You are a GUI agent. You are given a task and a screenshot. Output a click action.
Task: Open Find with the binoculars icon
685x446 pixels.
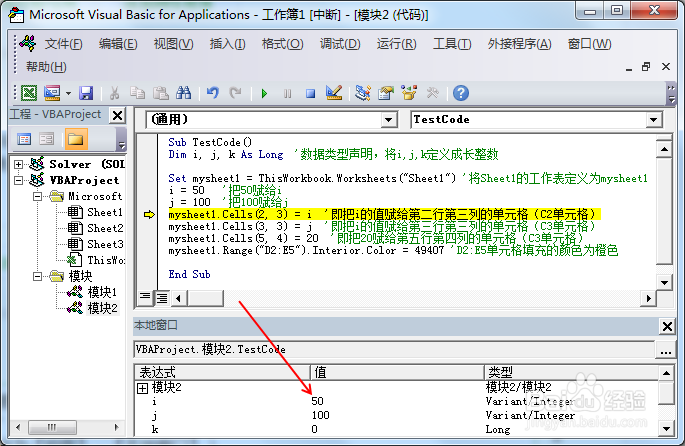click(x=183, y=93)
